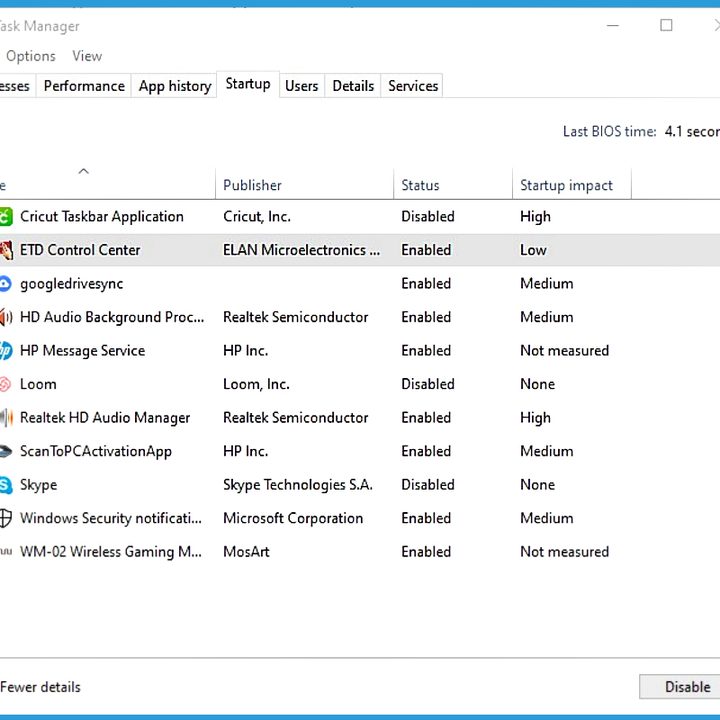Image resolution: width=720 pixels, height=720 pixels.
Task: Select WM-02 Wireless Gaming M... entry
Action: coord(111,552)
